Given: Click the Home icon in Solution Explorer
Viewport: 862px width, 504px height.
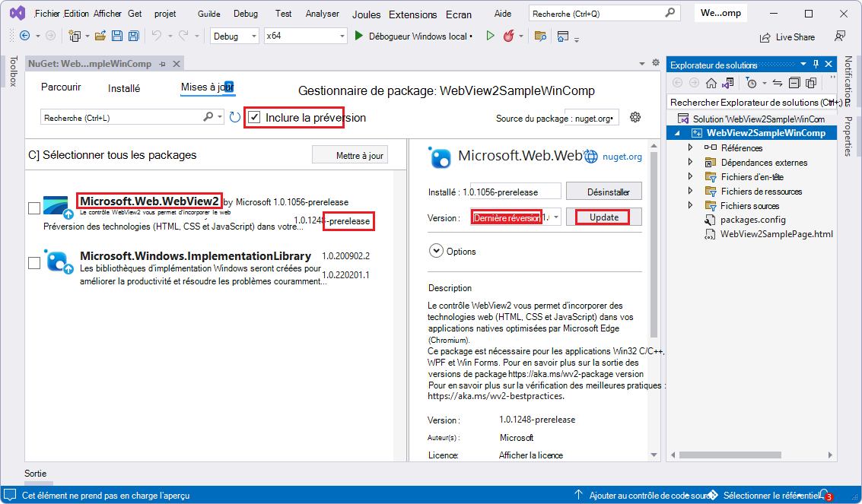Looking at the screenshot, I should [x=711, y=82].
